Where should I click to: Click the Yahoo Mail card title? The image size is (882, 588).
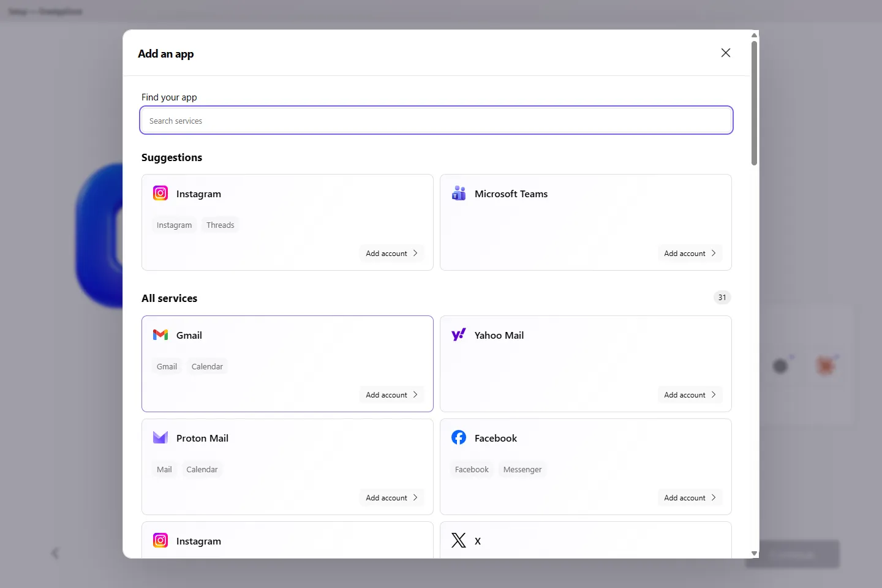[x=499, y=335]
